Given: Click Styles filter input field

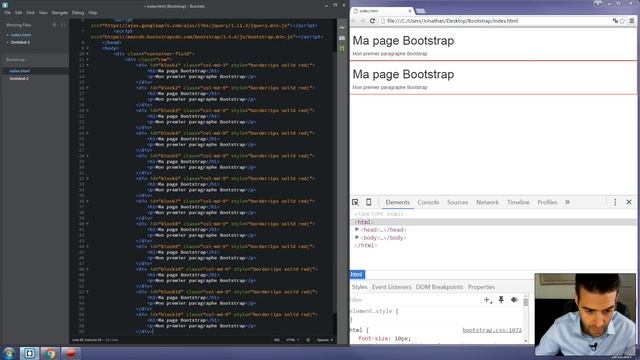Looking at the screenshot, I should [x=414, y=300].
